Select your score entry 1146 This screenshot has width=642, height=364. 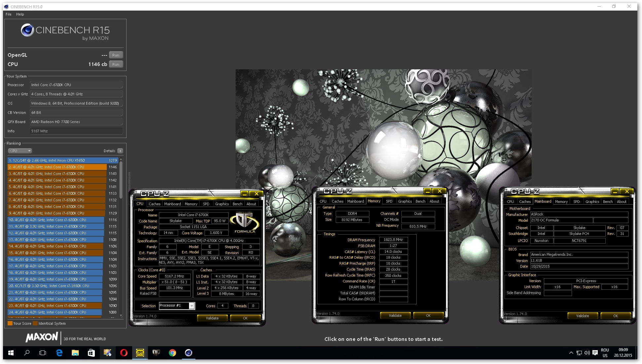coord(62,167)
